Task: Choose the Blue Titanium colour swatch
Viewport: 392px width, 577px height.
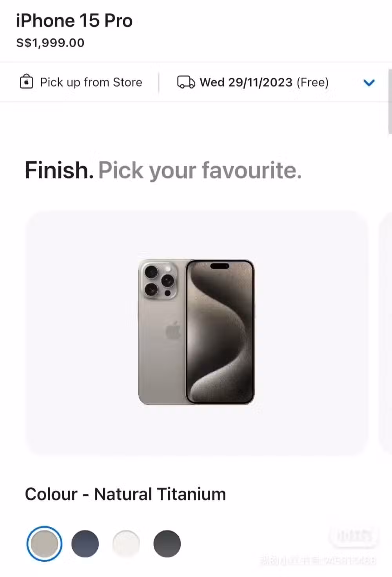Action: 85,544
